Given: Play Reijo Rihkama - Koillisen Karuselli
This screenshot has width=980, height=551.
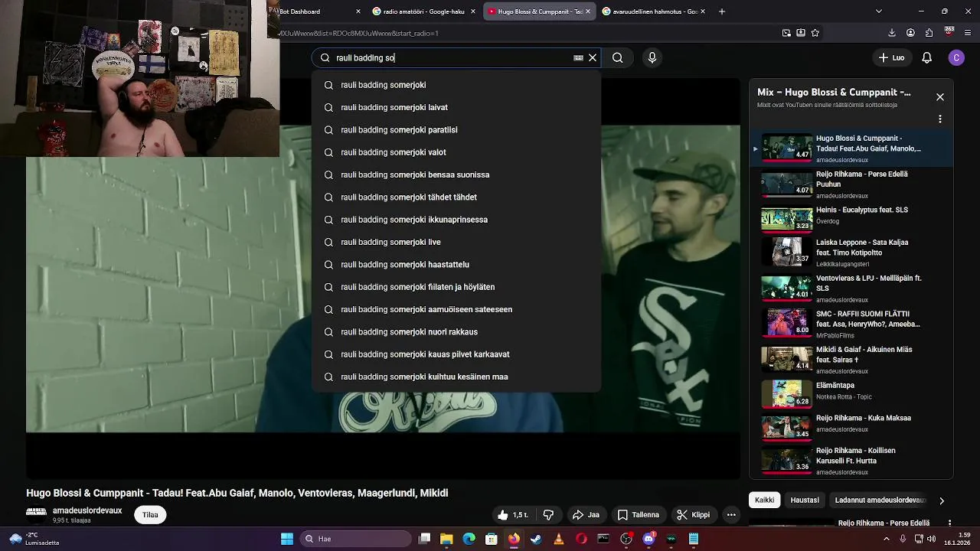Looking at the screenshot, I should pos(851,460).
